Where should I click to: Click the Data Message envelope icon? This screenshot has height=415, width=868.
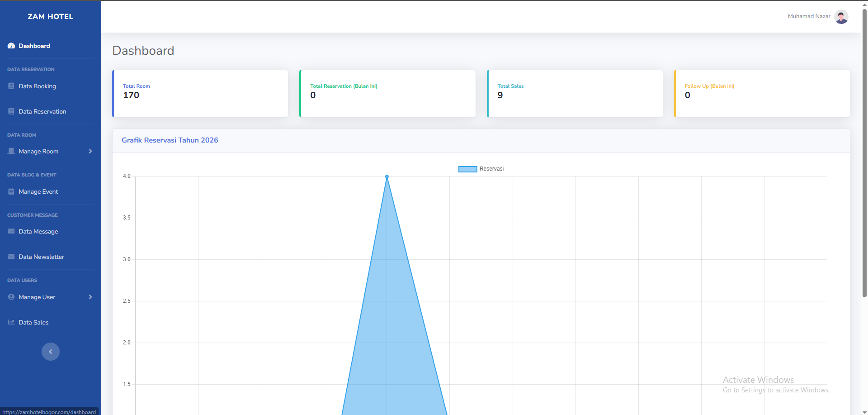point(11,231)
